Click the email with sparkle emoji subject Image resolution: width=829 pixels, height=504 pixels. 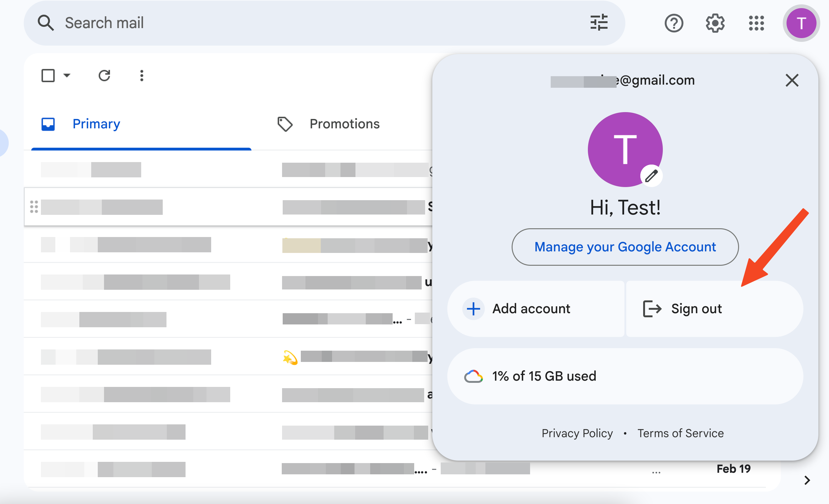(227, 357)
